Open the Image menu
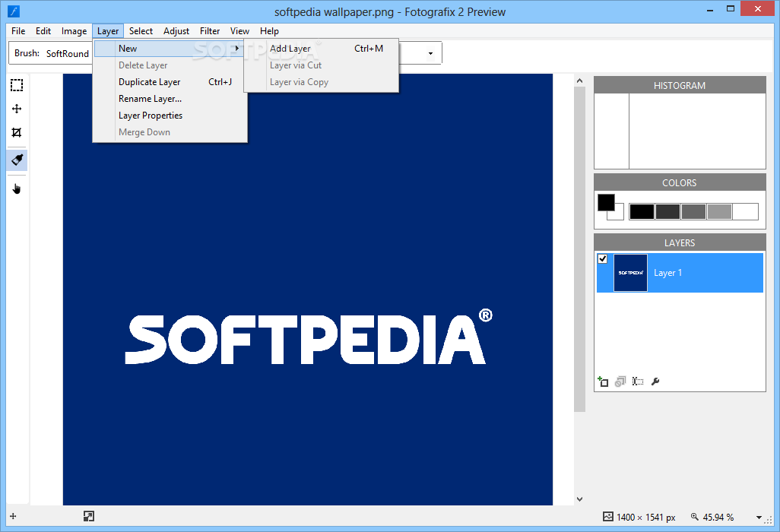The width and height of the screenshot is (780, 532). click(74, 31)
